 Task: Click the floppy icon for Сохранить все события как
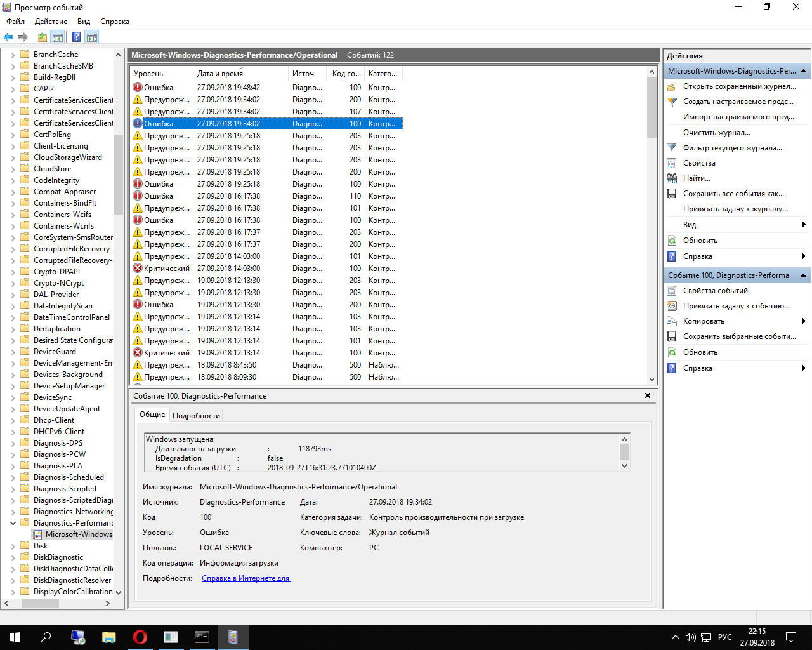pos(672,194)
